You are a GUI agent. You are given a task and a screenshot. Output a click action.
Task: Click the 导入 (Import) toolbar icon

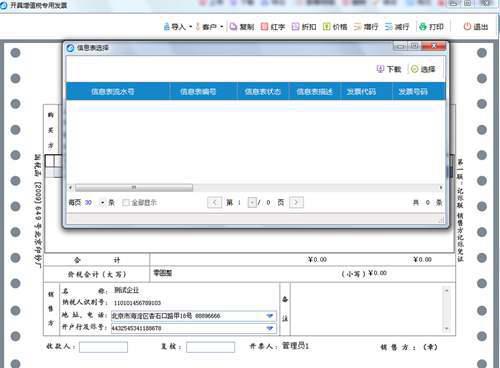(167, 26)
